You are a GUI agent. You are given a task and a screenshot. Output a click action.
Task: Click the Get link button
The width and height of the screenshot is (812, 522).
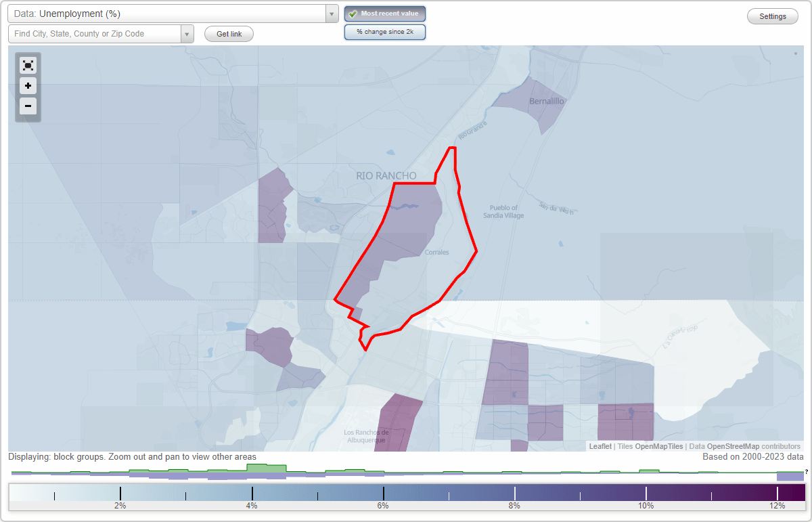click(x=229, y=34)
